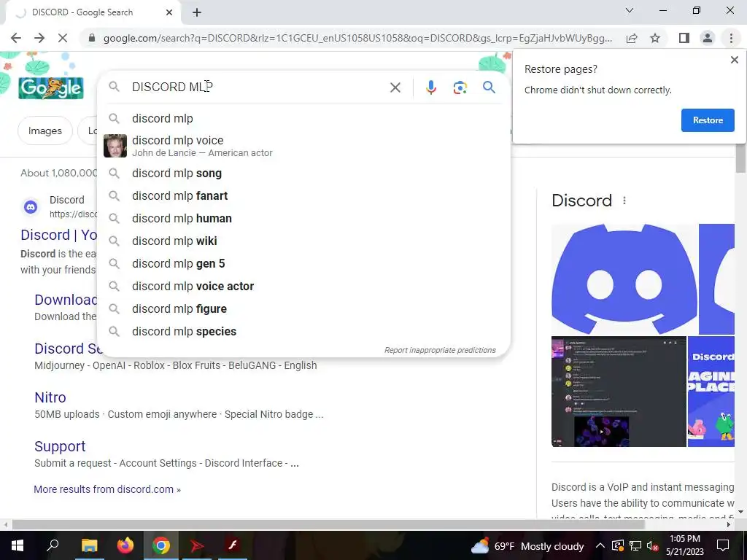Open taskbar search
Image resolution: width=747 pixels, height=560 pixels.
pos(53,545)
